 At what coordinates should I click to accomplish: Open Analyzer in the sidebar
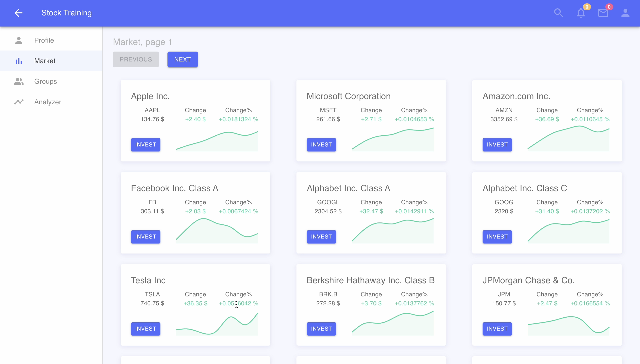coord(51,102)
